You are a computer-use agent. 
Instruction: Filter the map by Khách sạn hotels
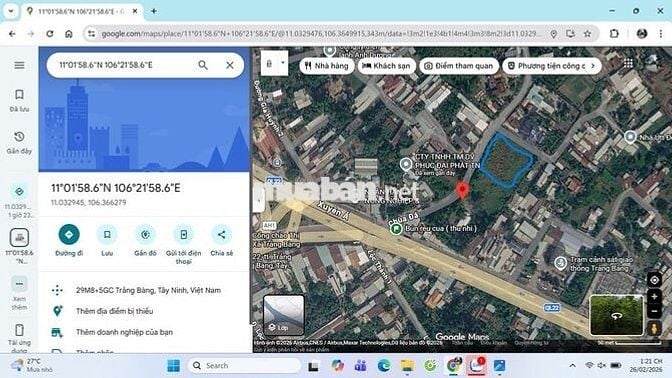[x=387, y=66]
